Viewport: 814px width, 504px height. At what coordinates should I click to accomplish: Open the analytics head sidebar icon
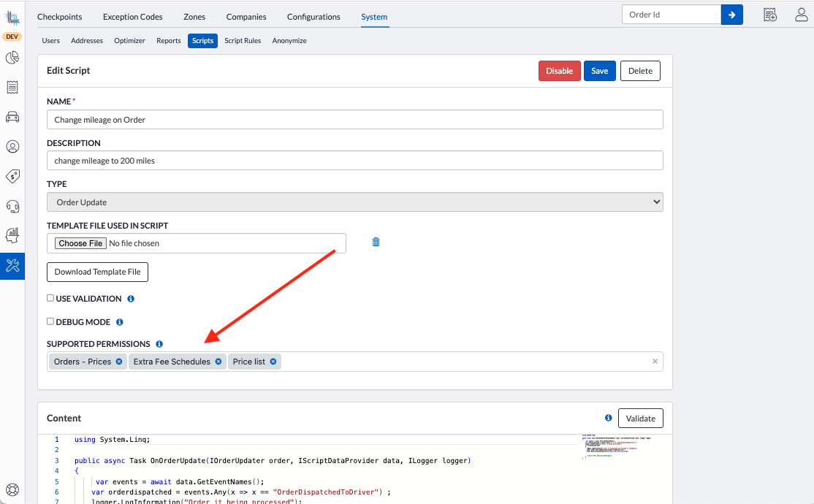(x=12, y=236)
